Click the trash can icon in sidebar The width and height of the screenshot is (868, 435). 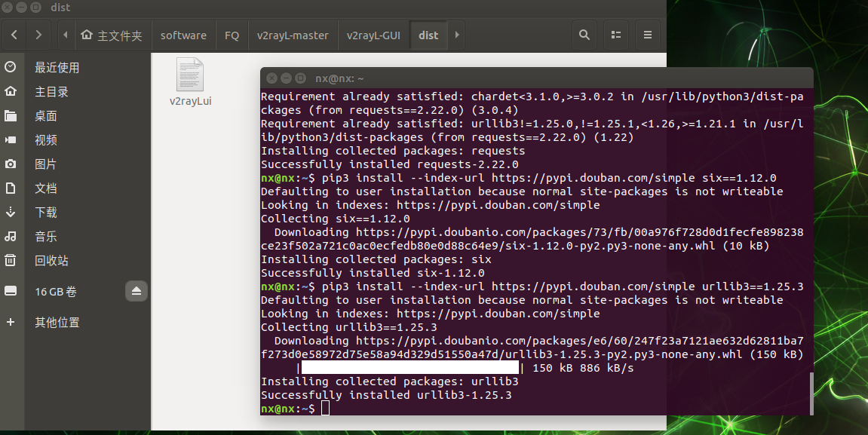pyautogui.click(x=10, y=260)
